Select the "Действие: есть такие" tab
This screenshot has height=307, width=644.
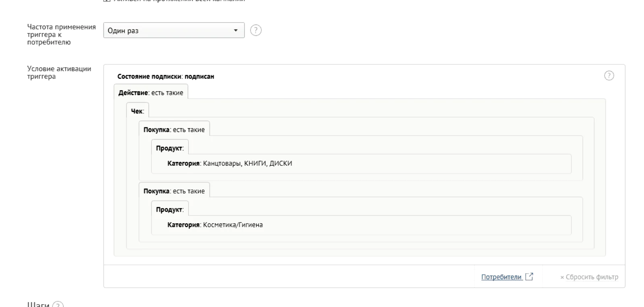(151, 93)
